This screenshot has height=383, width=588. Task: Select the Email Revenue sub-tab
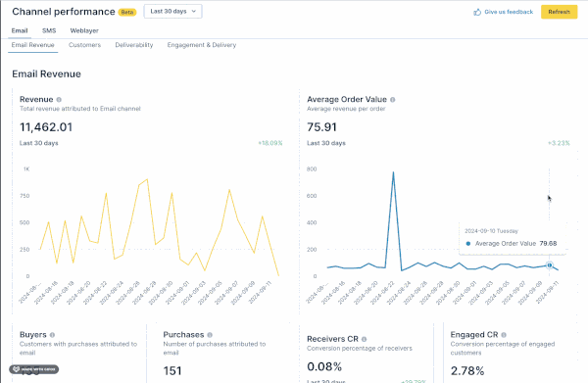coord(33,45)
